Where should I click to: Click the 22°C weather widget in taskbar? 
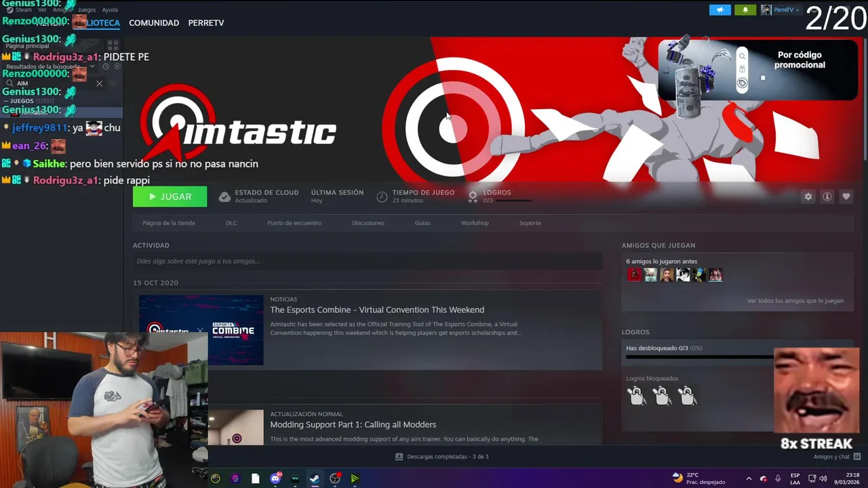[698, 479]
